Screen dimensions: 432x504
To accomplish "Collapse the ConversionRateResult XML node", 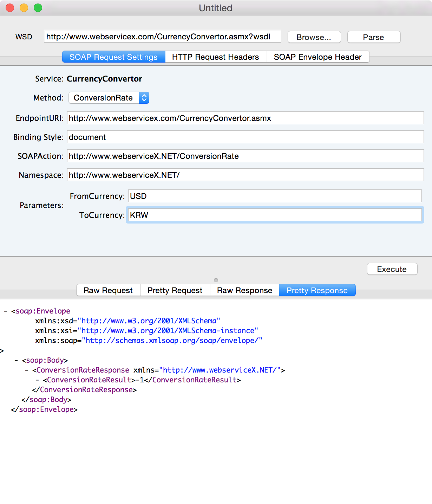I will pos(37,380).
